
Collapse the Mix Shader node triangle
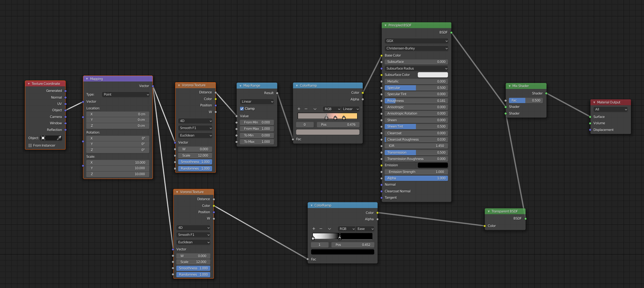click(509, 86)
